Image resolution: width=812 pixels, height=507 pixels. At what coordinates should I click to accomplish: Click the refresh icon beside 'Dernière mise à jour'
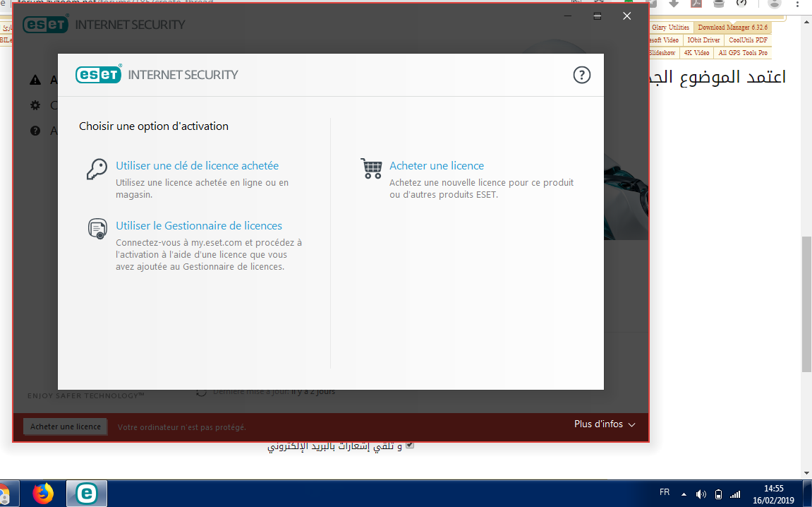[x=202, y=393]
